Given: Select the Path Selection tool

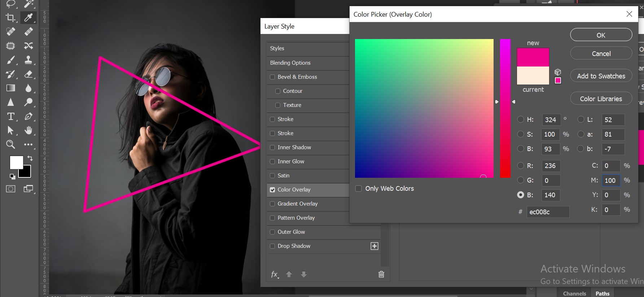Looking at the screenshot, I should [x=11, y=130].
